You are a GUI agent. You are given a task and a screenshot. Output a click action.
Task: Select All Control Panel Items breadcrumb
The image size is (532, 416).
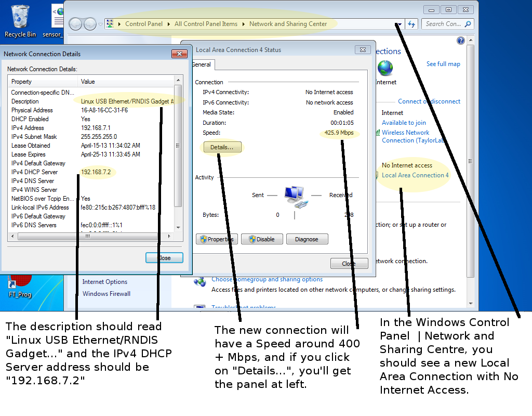coord(206,24)
